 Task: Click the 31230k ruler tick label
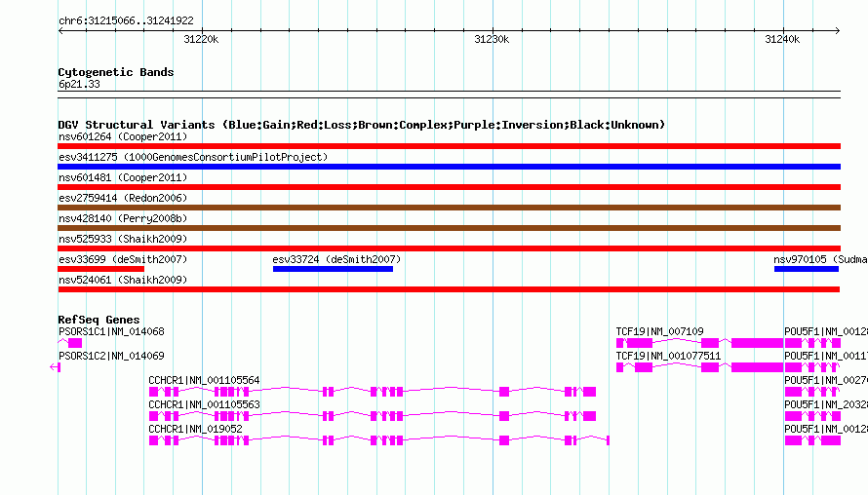(x=492, y=39)
